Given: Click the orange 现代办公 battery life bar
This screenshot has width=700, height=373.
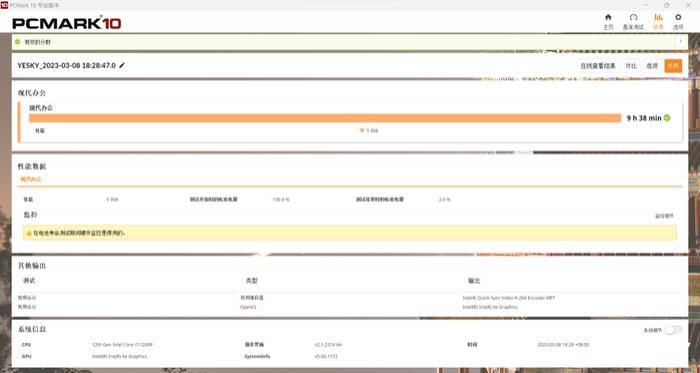Looking at the screenshot, I should pos(325,118).
